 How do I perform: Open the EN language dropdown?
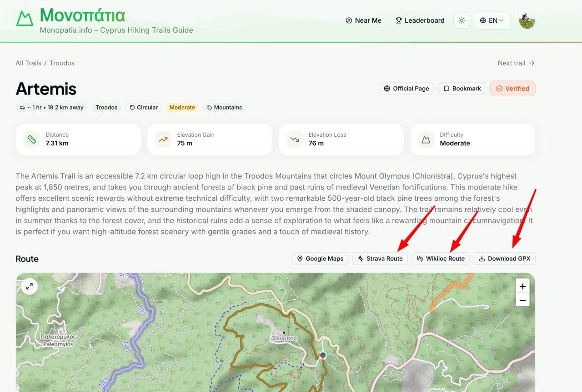tap(492, 20)
